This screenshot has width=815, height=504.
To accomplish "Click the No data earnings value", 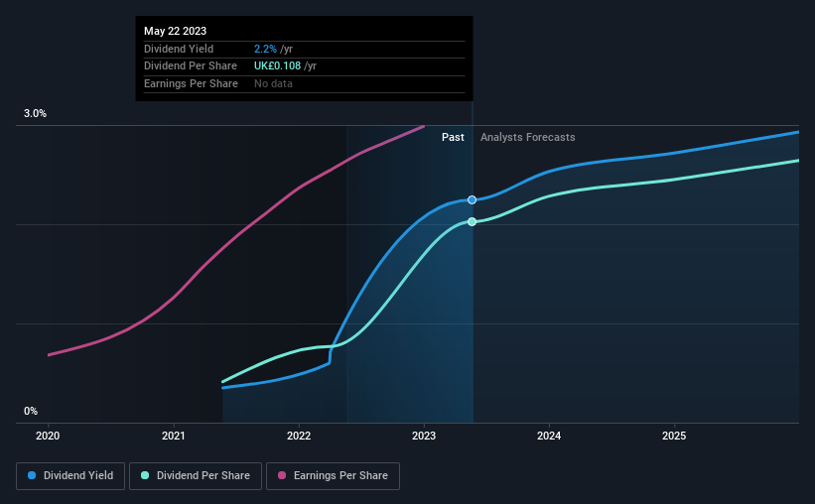I will (x=273, y=83).
